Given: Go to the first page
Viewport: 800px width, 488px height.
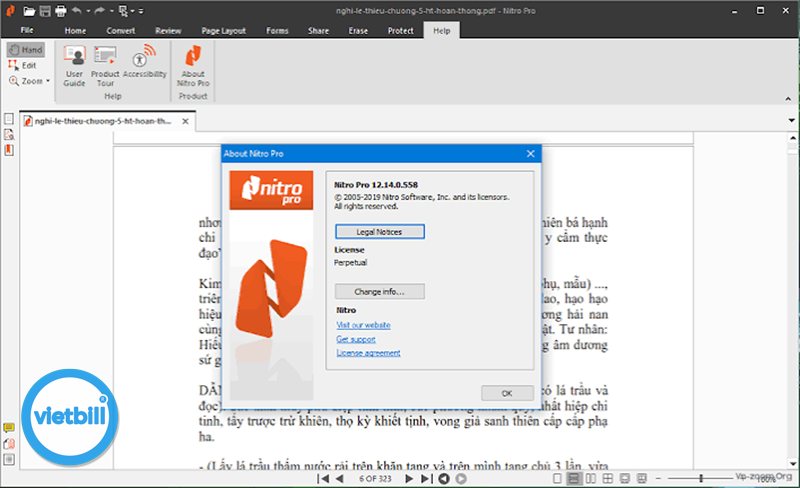Looking at the screenshot, I should click(x=322, y=479).
